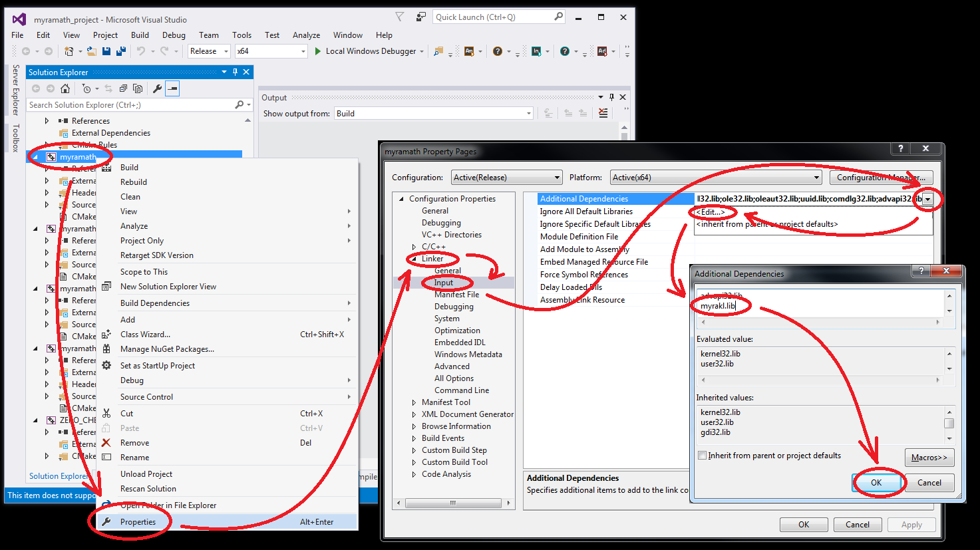Open the Analyze menu
Viewport: 980px width, 550px height.
click(x=306, y=35)
